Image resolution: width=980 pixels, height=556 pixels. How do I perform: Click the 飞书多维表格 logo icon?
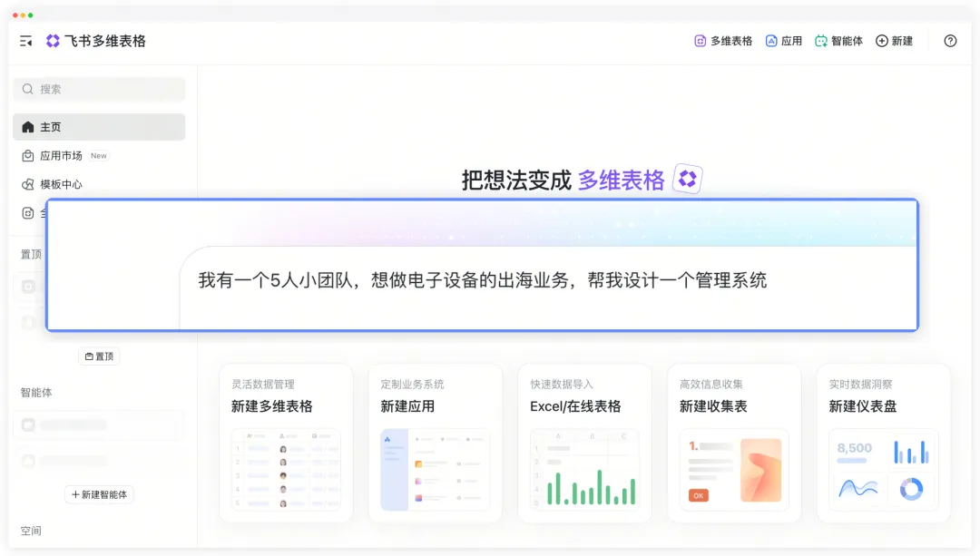pyautogui.click(x=54, y=41)
